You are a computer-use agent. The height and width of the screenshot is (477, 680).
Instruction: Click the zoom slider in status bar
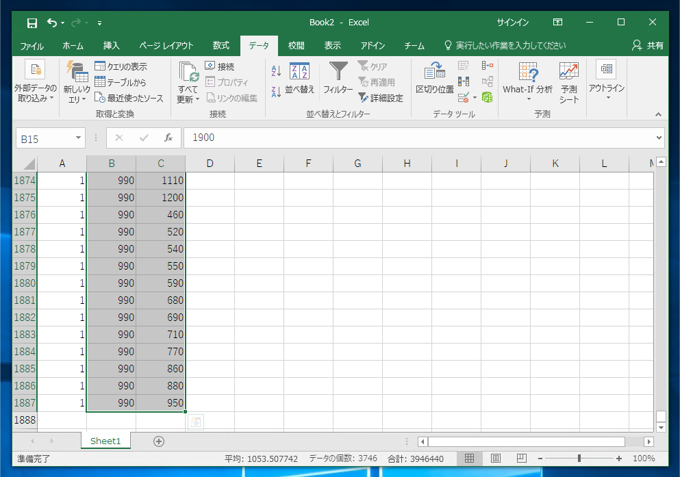point(579,458)
